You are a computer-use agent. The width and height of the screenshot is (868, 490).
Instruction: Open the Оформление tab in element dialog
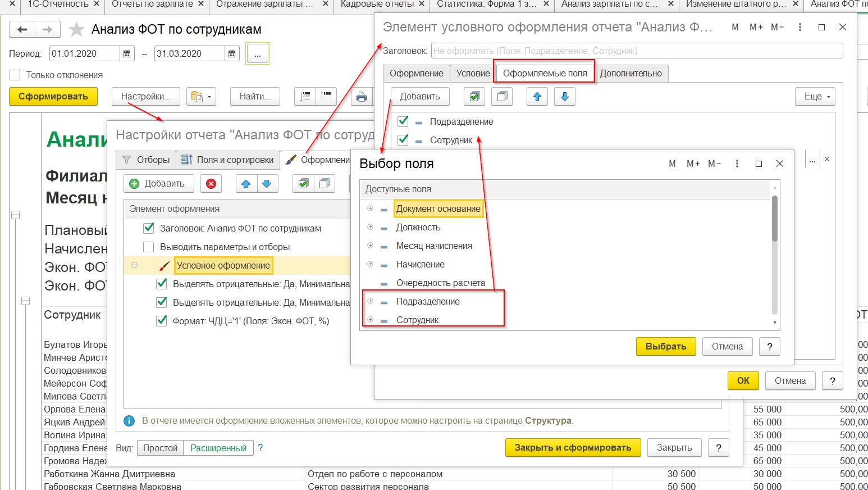(x=416, y=74)
